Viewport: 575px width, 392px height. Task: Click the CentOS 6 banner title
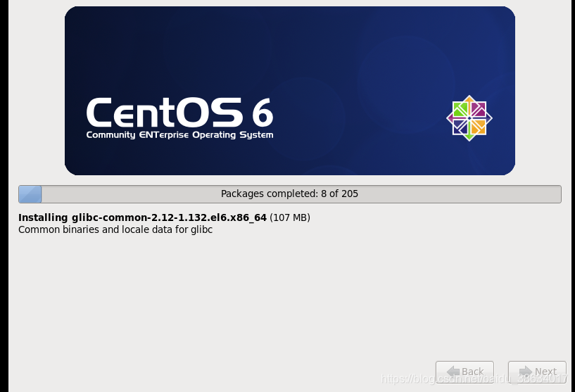click(179, 112)
